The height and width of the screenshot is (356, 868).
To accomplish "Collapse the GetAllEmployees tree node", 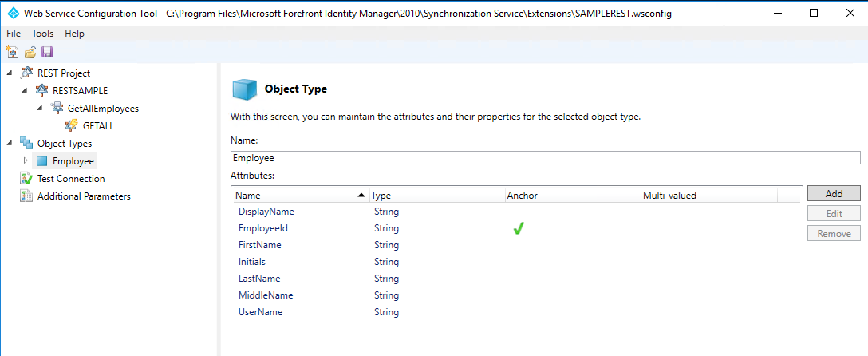I will pos(40,108).
